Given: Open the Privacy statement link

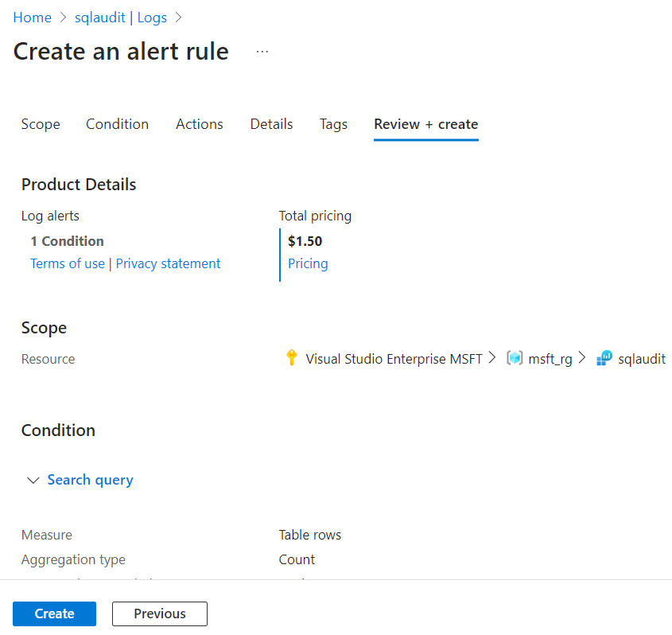Looking at the screenshot, I should coord(168,263).
